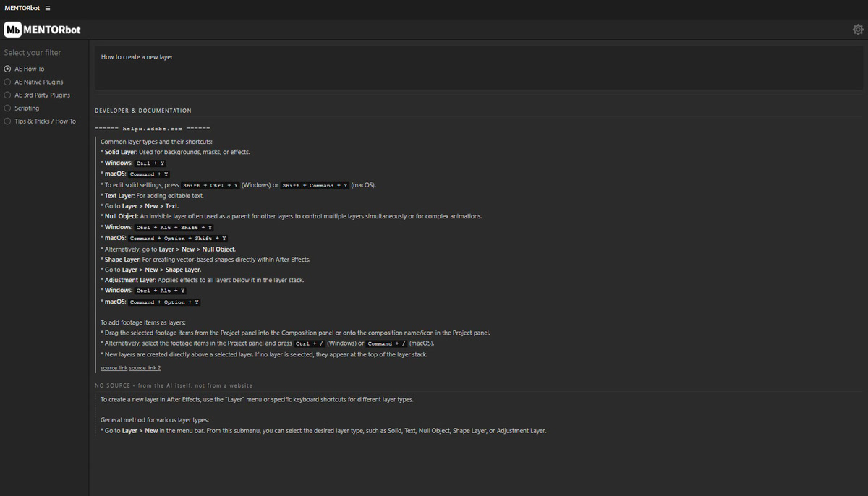Select the AE How To filter

(24, 69)
